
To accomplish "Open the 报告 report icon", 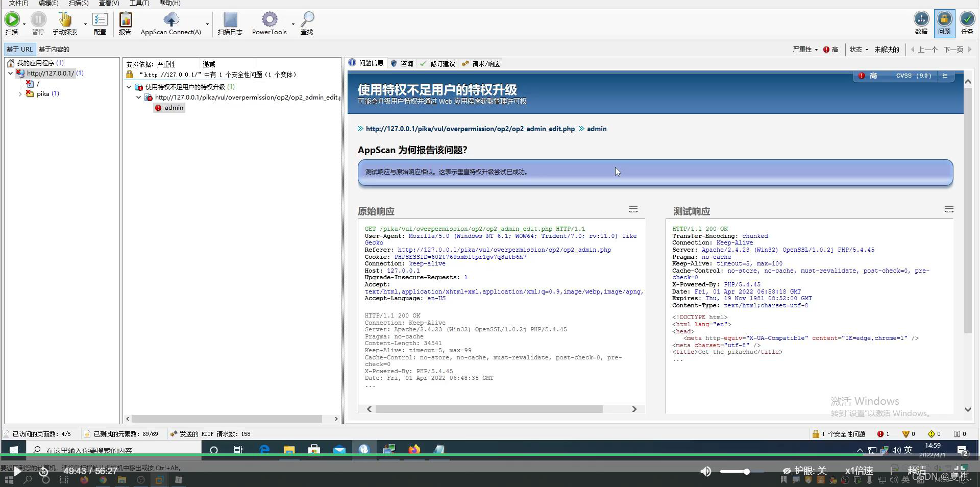I will click(125, 20).
